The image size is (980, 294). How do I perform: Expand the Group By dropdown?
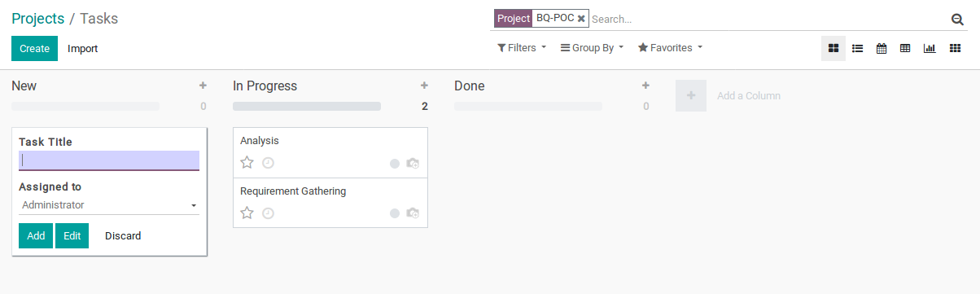(593, 48)
